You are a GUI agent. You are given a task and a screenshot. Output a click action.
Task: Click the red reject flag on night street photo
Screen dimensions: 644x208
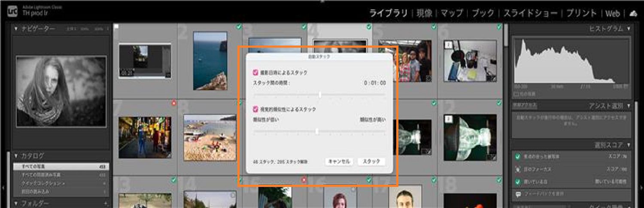coord(174,103)
